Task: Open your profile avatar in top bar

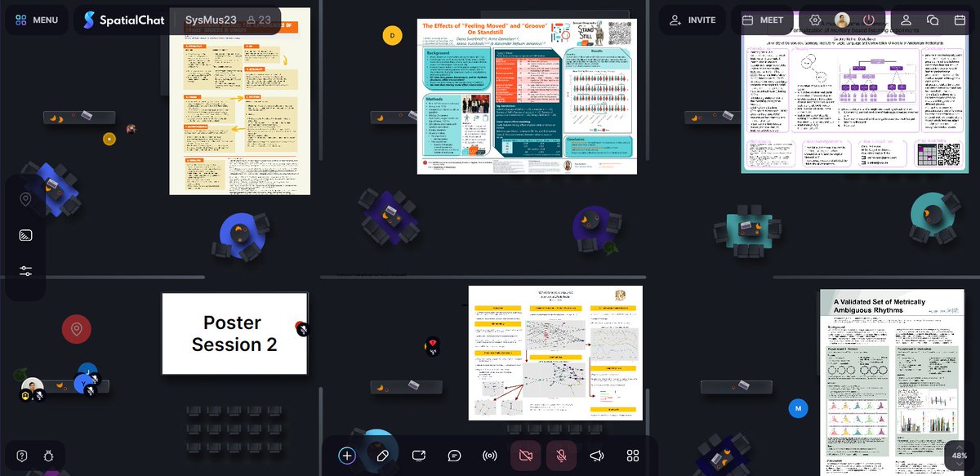Action: pos(842,20)
